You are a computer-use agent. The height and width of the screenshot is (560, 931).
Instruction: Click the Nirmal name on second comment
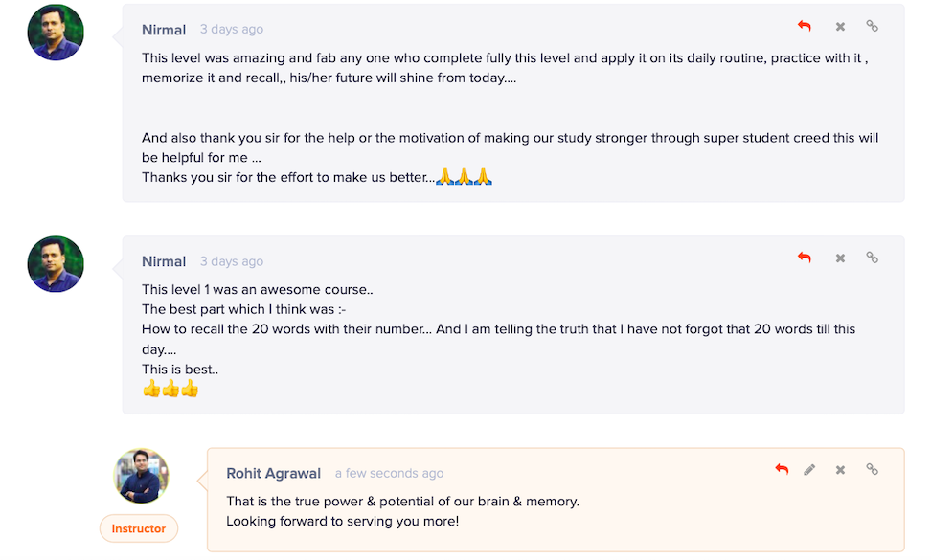click(164, 261)
